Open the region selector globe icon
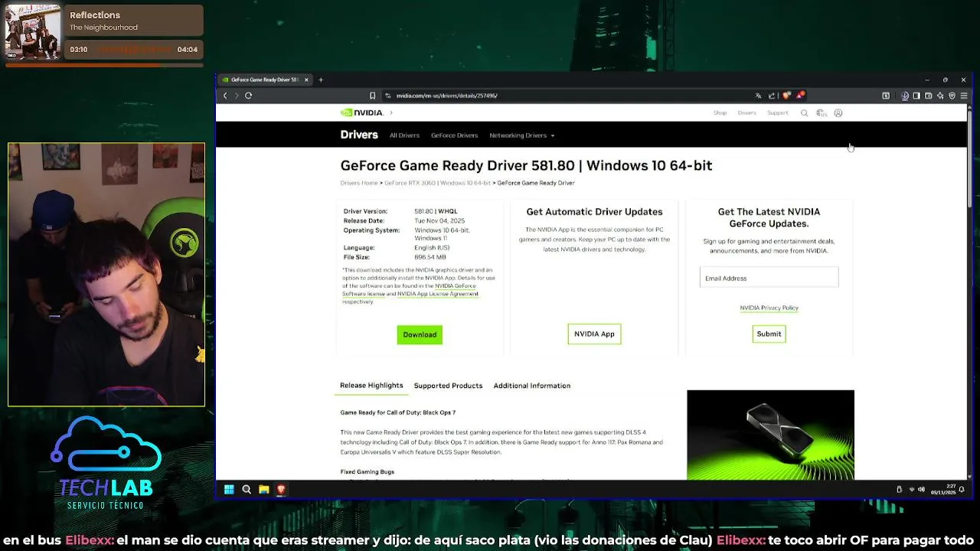 click(822, 113)
